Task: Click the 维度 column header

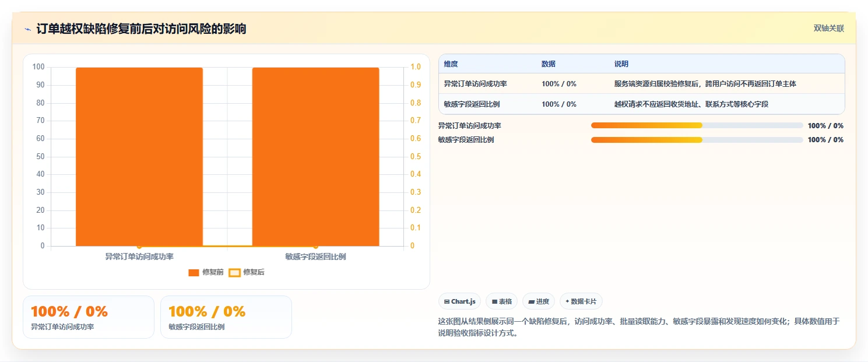Action: 451,64
